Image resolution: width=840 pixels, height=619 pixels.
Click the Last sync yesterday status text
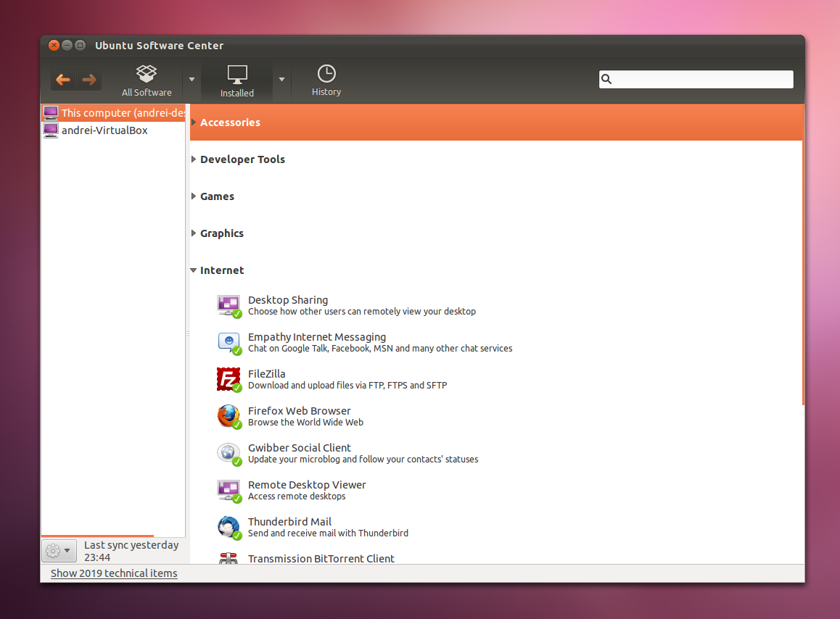pyautogui.click(x=131, y=551)
